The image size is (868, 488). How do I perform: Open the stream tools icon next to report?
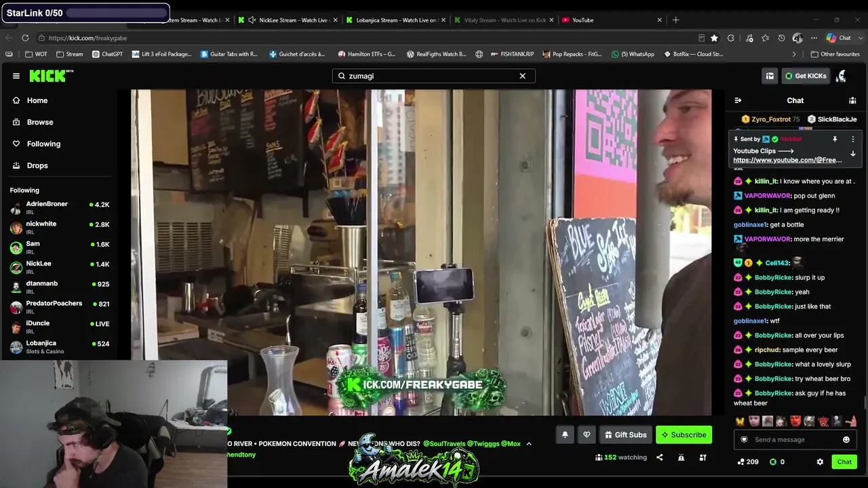703,457
